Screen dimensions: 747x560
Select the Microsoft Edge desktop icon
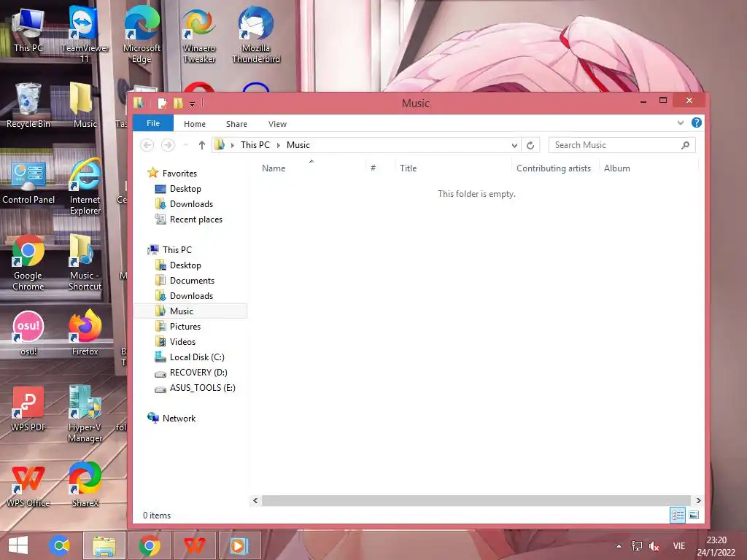coord(142,35)
